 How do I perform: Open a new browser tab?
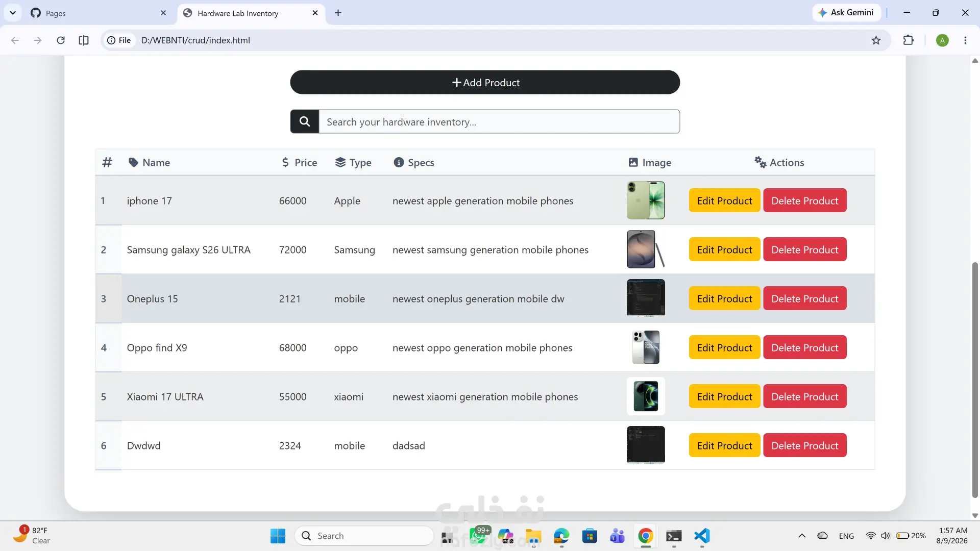point(338,13)
